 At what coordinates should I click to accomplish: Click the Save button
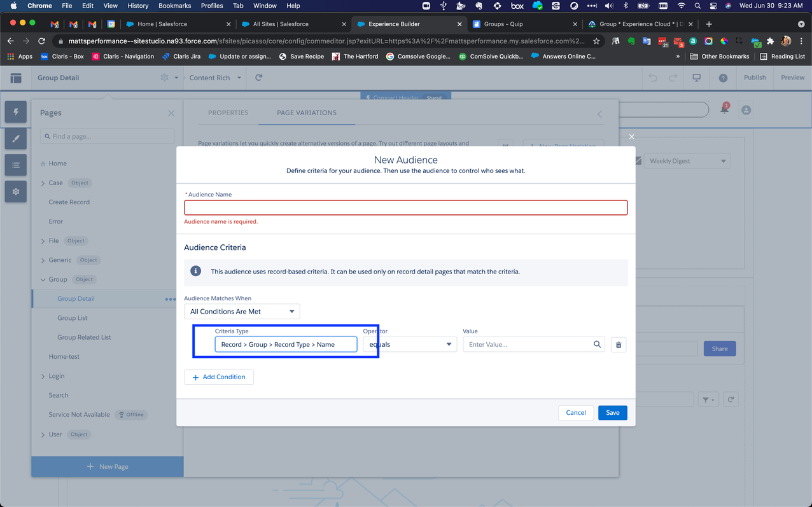[x=612, y=413]
